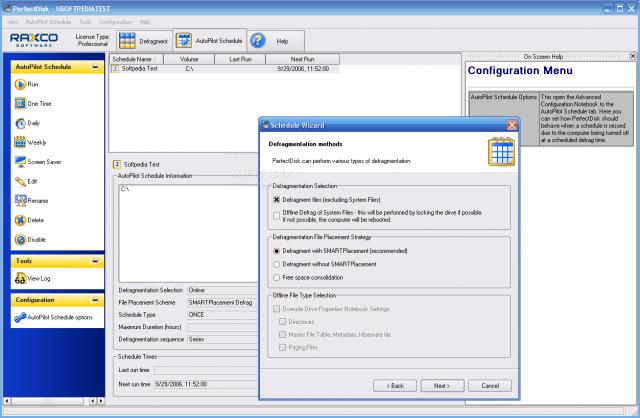Viewport: 640px width, 418px height.
Task: Click calendar icon in Schedule Wizard
Action: 501,152
